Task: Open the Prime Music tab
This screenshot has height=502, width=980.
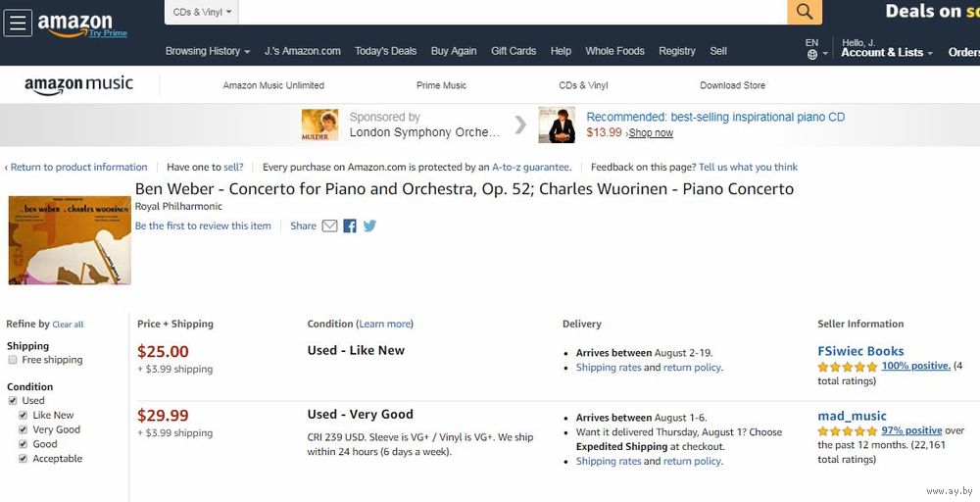Action: click(x=441, y=85)
